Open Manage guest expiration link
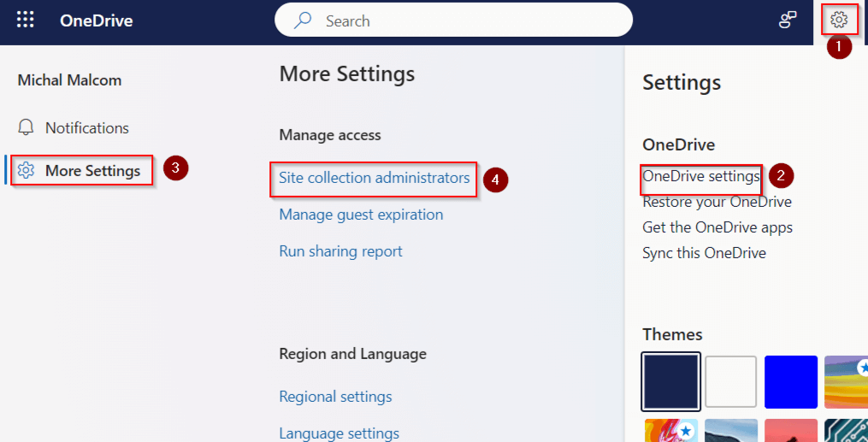The height and width of the screenshot is (442, 868). point(361,215)
